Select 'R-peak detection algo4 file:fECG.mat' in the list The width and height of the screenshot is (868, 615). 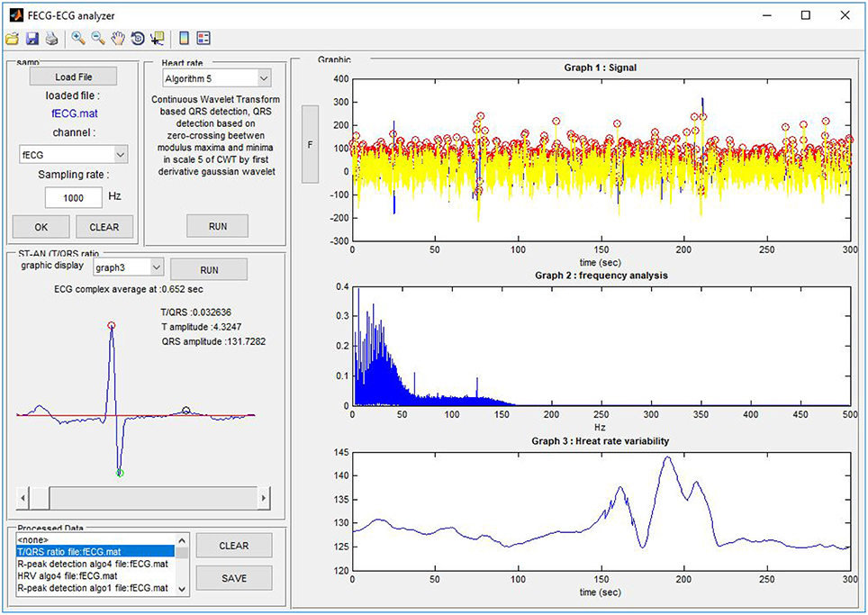click(x=95, y=564)
